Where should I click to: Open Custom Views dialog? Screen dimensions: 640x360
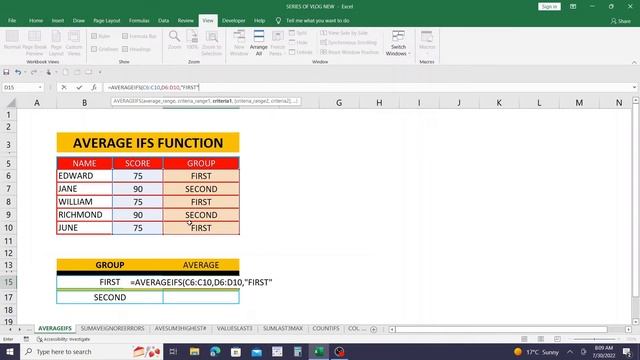74,42
